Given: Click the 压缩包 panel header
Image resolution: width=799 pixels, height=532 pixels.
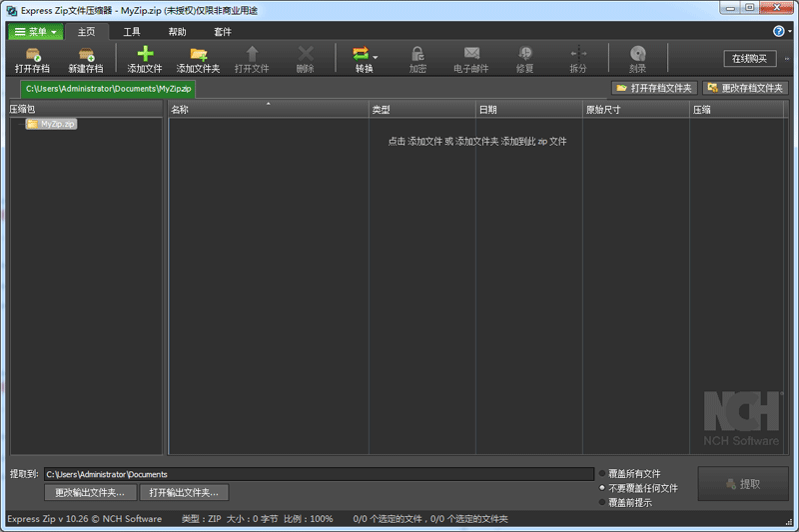Looking at the screenshot, I should pyautogui.click(x=86, y=109).
